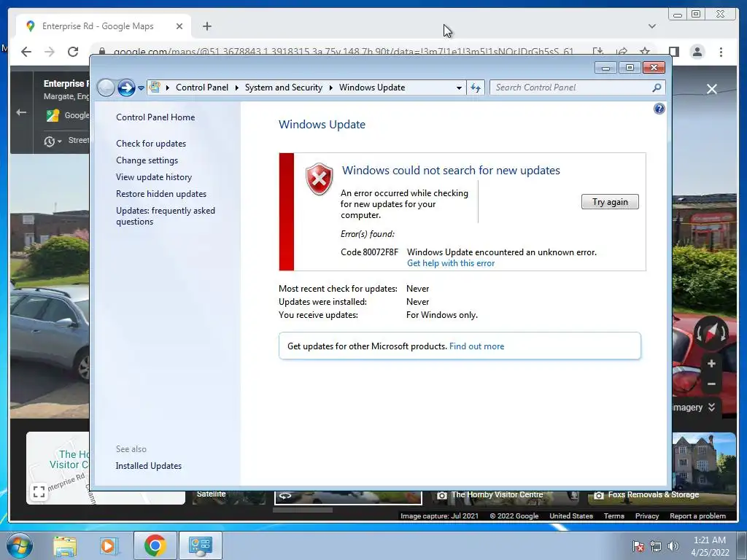Open a new Chrome tab
Screen dimensions: 747x560
click(206, 26)
